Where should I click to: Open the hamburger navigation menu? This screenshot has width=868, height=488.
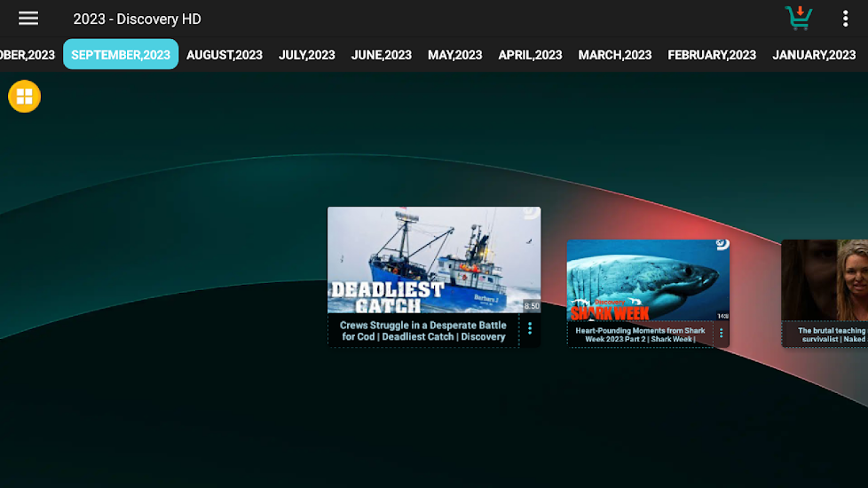[x=28, y=19]
